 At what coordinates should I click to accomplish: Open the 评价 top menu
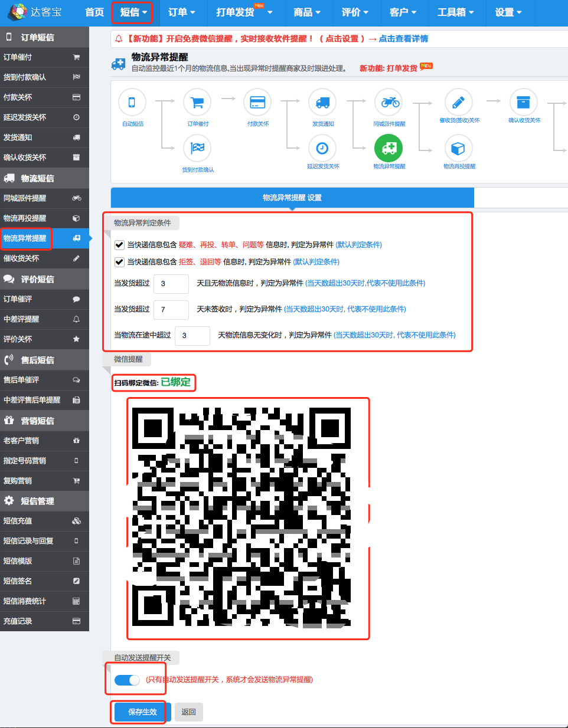point(355,12)
